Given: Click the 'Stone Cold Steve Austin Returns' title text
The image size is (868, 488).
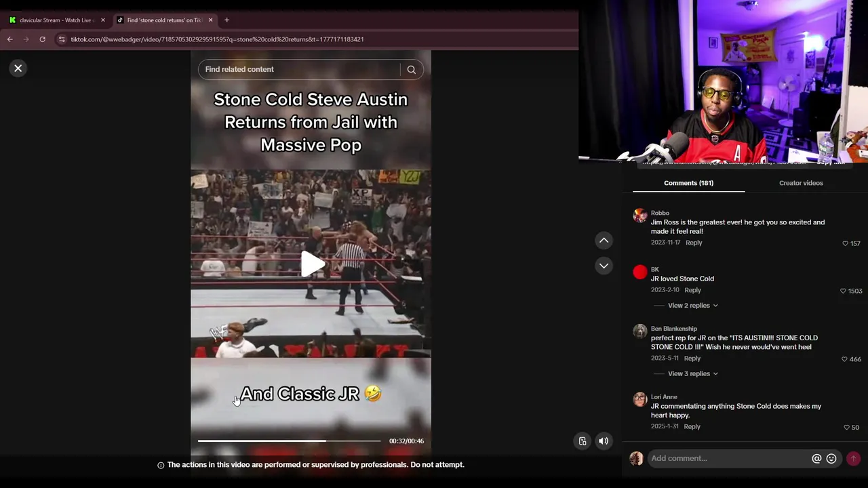Looking at the screenshot, I should (x=311, y=122).
